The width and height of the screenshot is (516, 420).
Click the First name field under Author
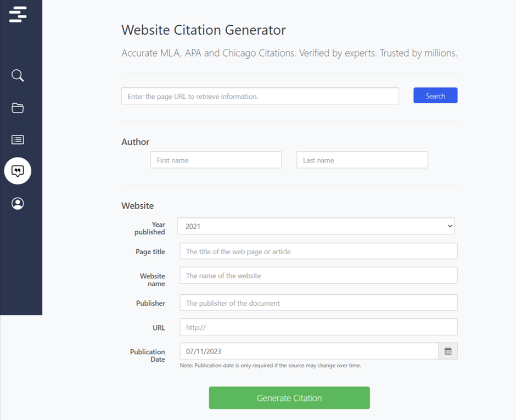(x=216, y=160)
